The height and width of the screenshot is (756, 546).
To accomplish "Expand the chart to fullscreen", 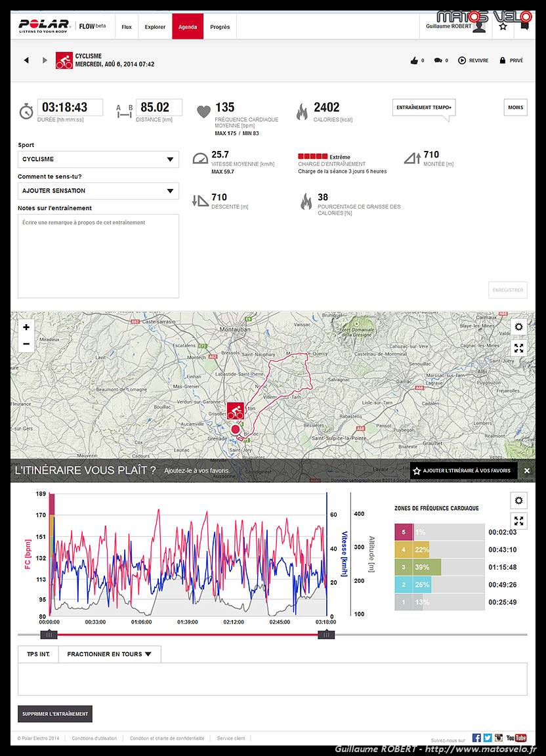I will 519,520.
